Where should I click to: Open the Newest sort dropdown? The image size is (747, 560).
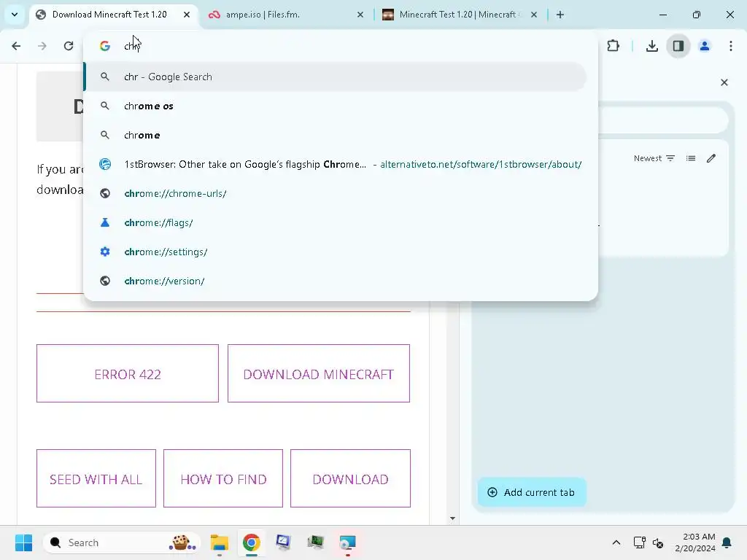pyautogui.click(x=654, y=158)
